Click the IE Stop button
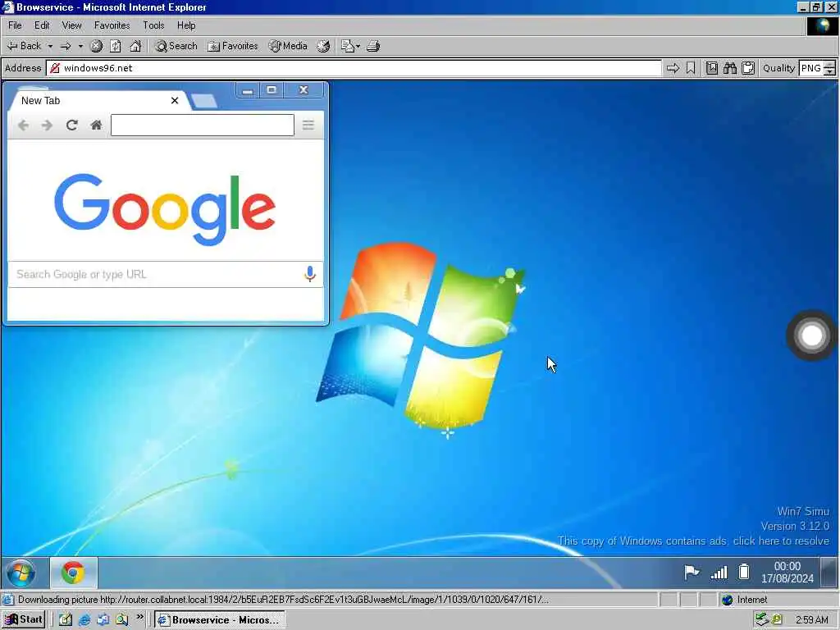840x630 pixels. pos(97,46)
